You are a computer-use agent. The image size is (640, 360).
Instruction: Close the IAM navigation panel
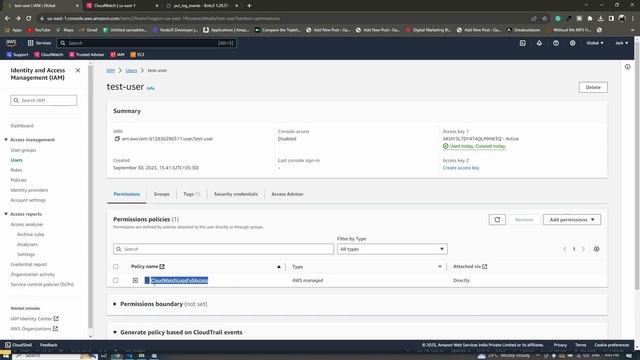(x=78, y=70)
